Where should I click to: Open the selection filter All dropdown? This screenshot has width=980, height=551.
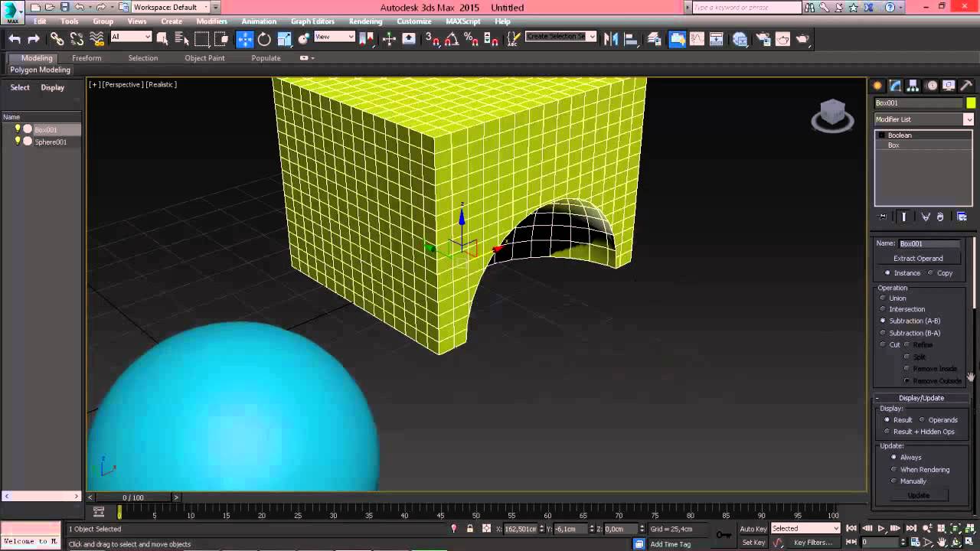point(131,37)
